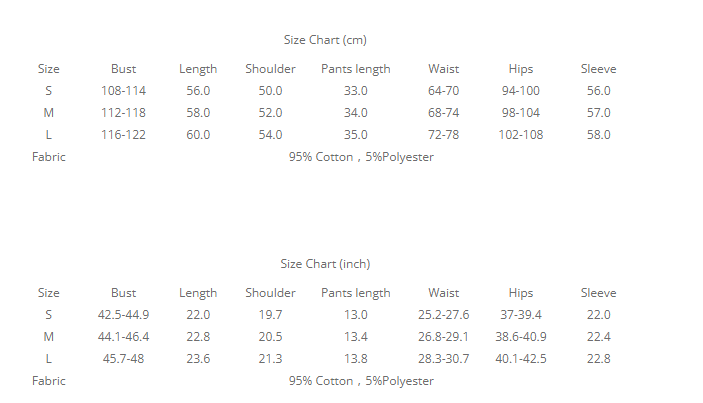This screenshot has height=403, width=703.
Task: Select the 13.4 pants length value
Action: click(355, 337)
